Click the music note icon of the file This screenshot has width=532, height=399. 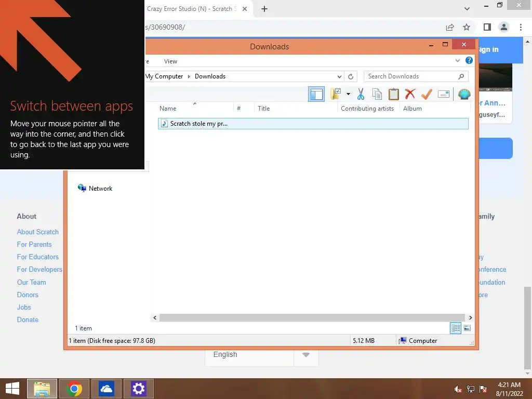tap(164, 124)
